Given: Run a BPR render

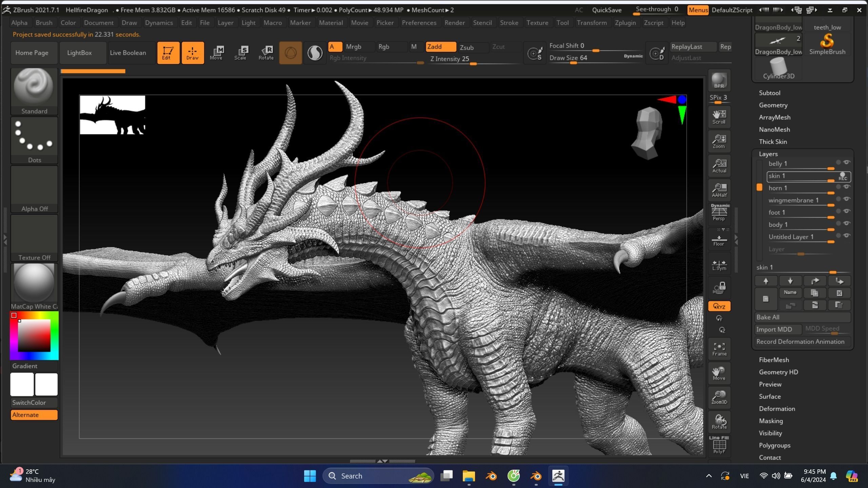Looking at the screenshot, I should (x=719, y=81).
